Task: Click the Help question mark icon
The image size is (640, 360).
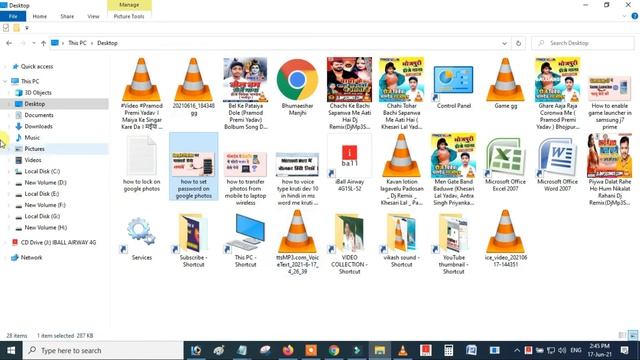Action: (634, 16)
